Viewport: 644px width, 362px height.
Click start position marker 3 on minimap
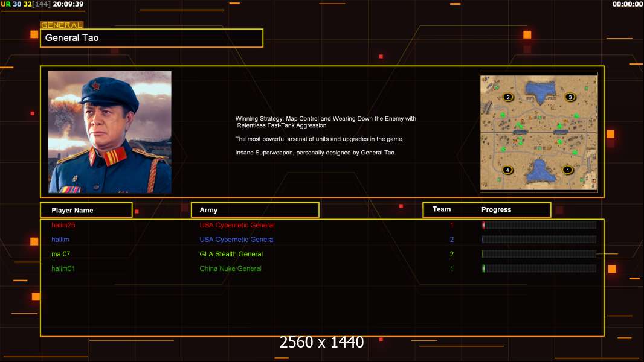[x=570, y=97]
